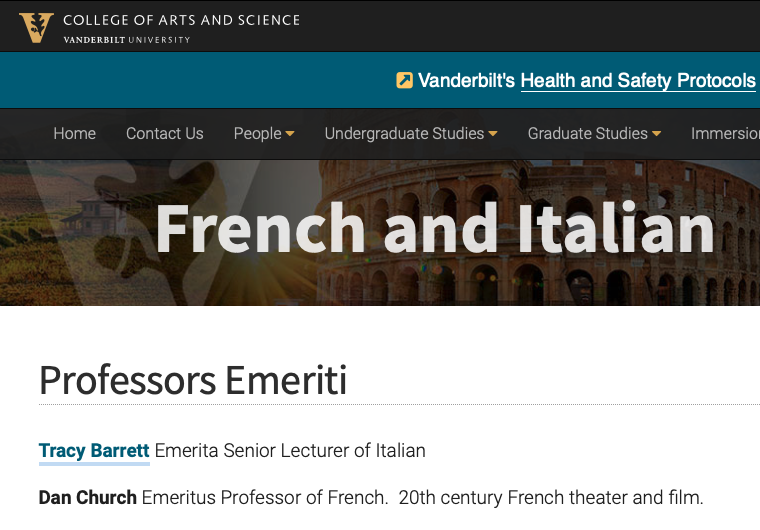Open the Contact Us page
Viewport: 760px width, 530px height.
[164, 133]
